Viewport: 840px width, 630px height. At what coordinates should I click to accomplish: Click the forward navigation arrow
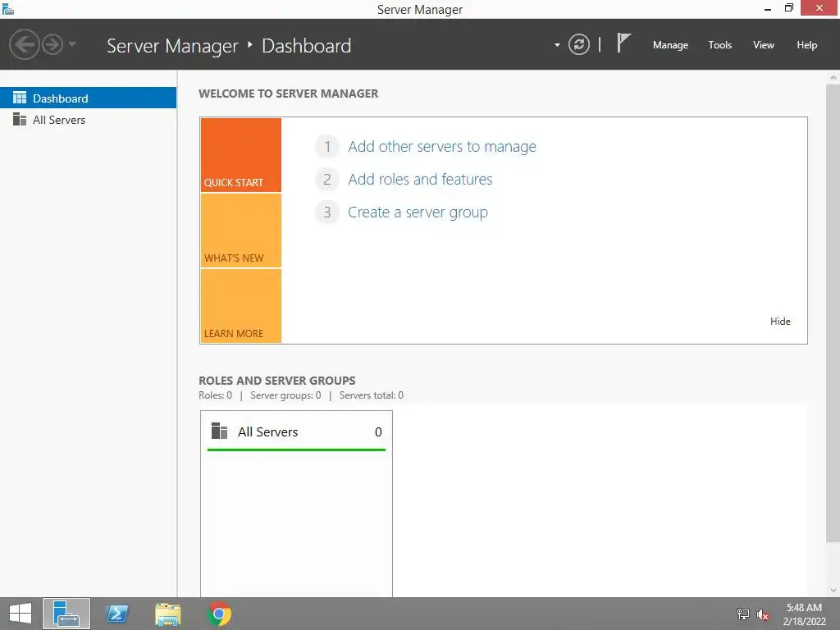tap(52, 44)
